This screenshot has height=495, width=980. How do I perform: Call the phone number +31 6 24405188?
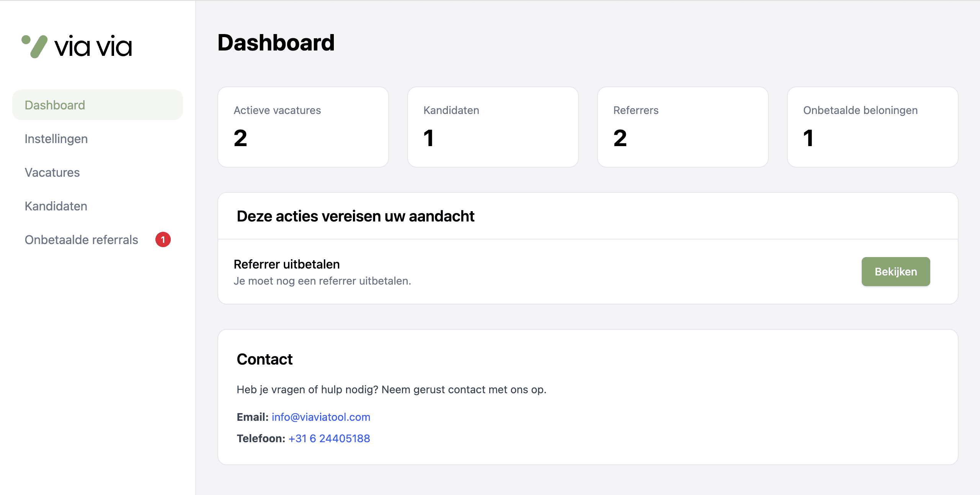(x=329, y=438)
